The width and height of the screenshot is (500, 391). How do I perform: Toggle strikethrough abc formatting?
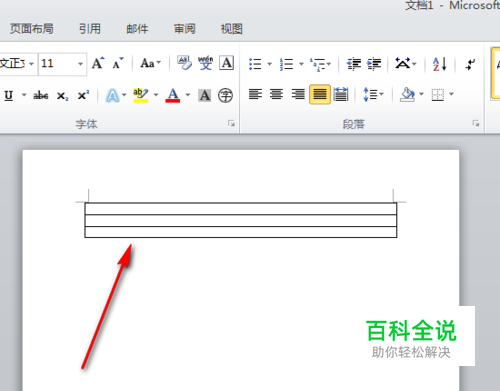41,96
